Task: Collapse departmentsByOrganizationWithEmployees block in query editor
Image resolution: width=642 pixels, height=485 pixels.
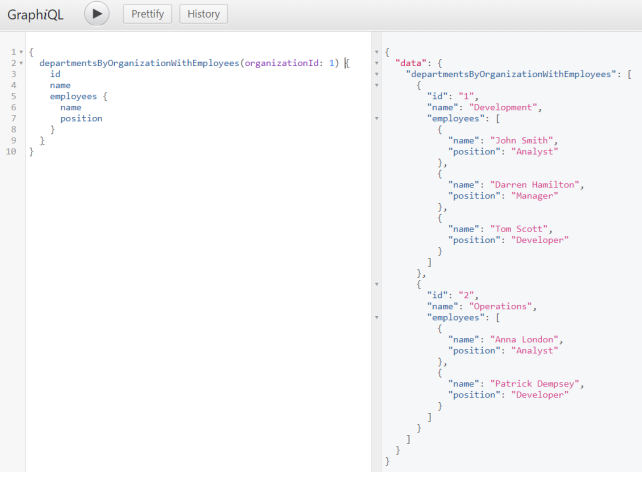Action: click(x=20, y=63)
